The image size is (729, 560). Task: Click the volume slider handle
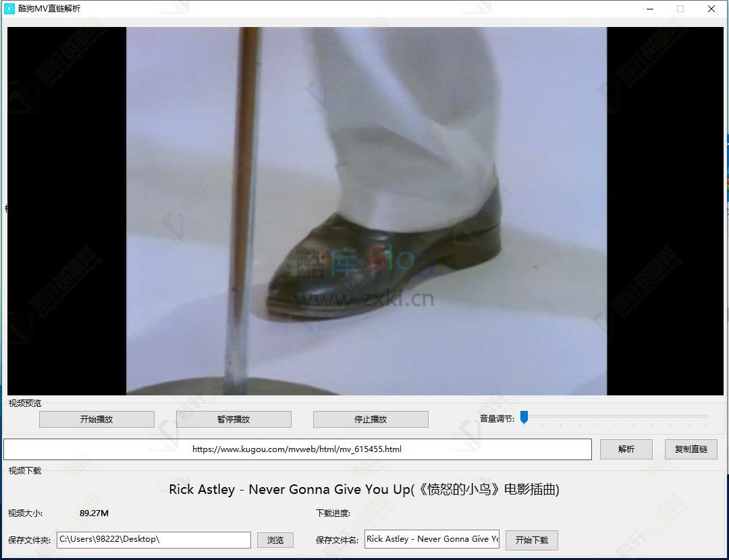pyautogui.click(x=525, y=418)
